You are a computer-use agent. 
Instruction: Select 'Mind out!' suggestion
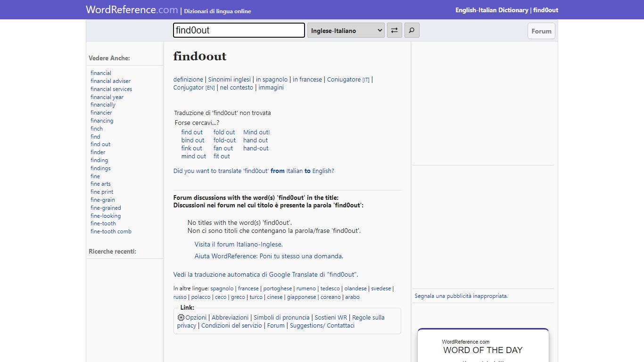(x=256, y=132)
